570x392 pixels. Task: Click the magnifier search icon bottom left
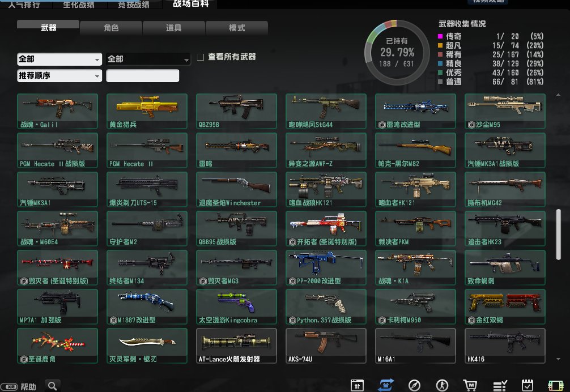coord(52,385)
